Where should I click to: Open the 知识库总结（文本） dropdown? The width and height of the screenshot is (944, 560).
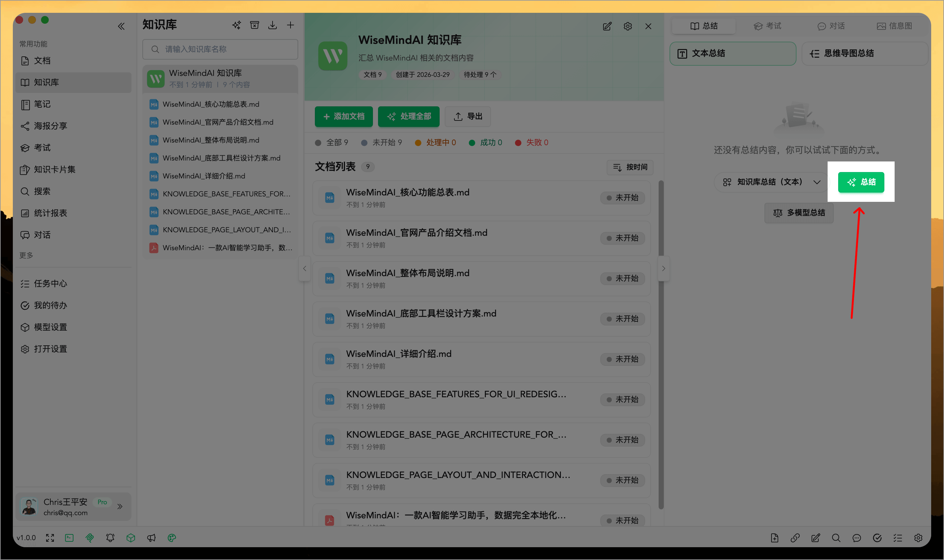[770, 182]
